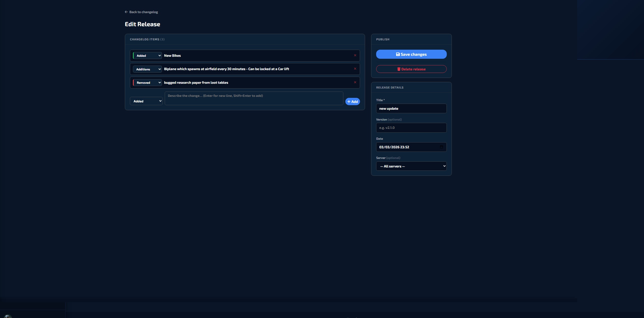Click the Title field 'new update'
The width and height of the screenshot is (644, 318).
click(x=411, y=108)
